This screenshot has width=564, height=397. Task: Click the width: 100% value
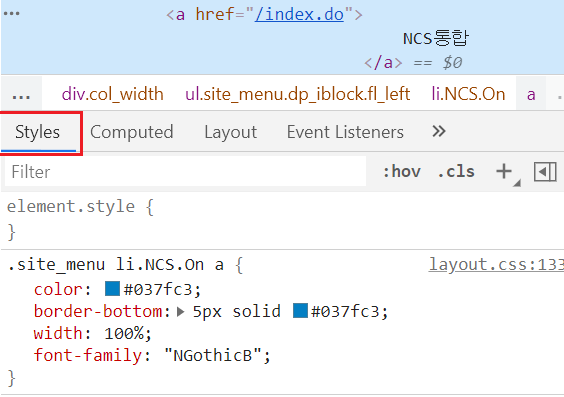(x=124, y=333)
